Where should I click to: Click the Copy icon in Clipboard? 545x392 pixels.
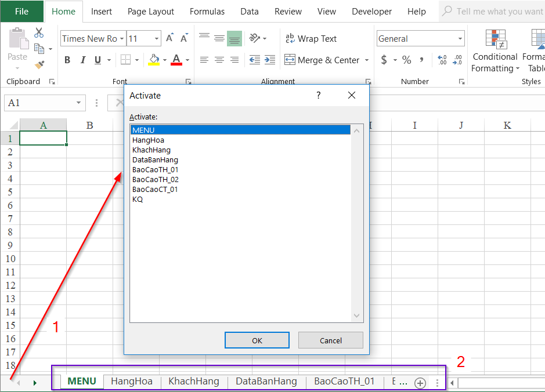(39, 49)
